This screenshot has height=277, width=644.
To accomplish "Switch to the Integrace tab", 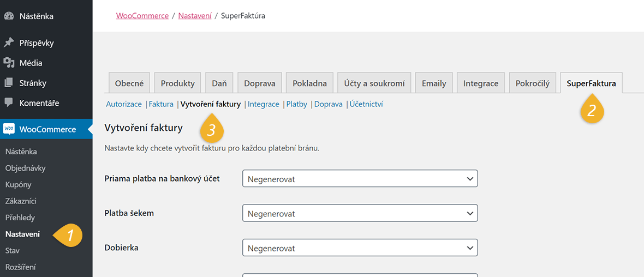I will point(481,83).
